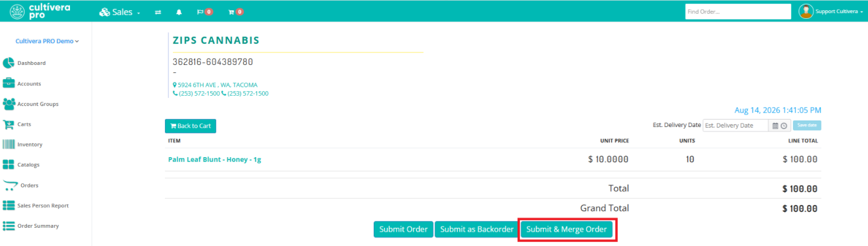868x246 pixels.
Task: Open the delivery date calendar picker icon
Action: click(775, 126)
